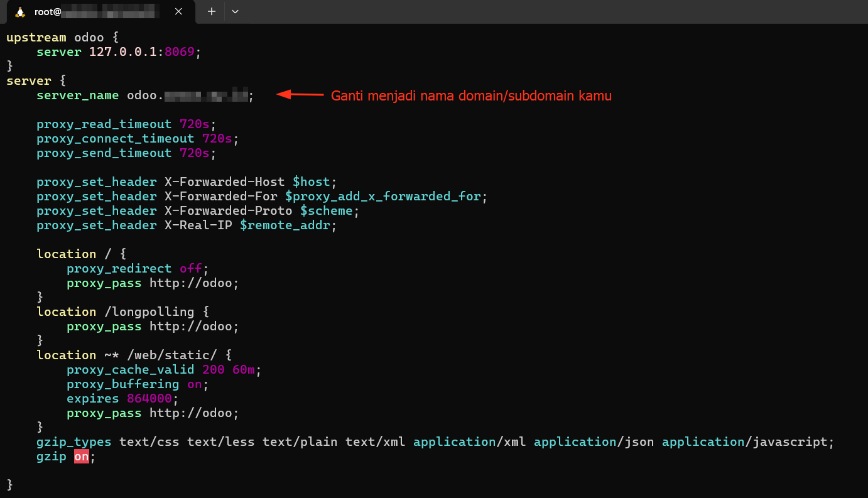Close the root terminal tab
The height and width of the screenshot is (498, 868).
(x=178, y=11)
